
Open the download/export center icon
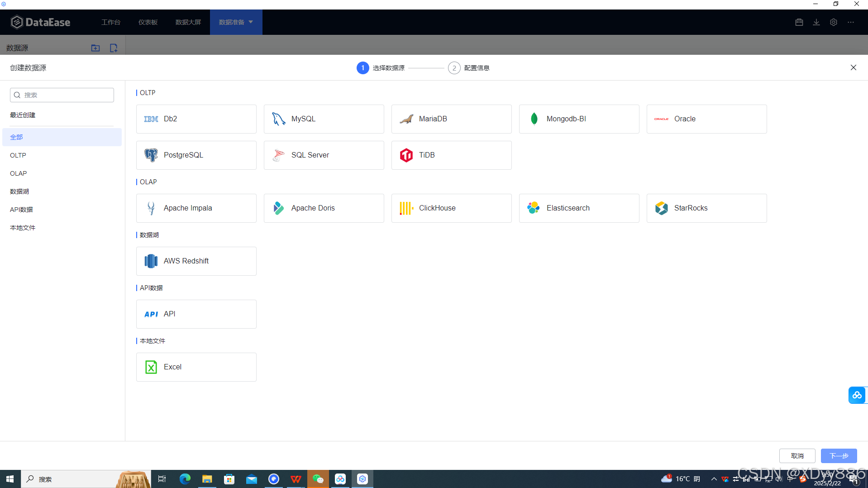(x=816, y=22)
